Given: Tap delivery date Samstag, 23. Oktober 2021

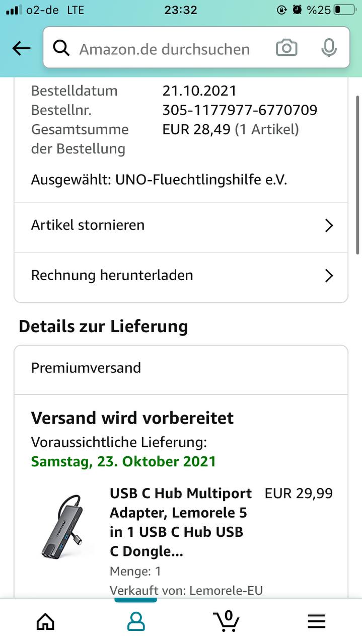Looking at the screenshot, I should click(x=123, y=461).
